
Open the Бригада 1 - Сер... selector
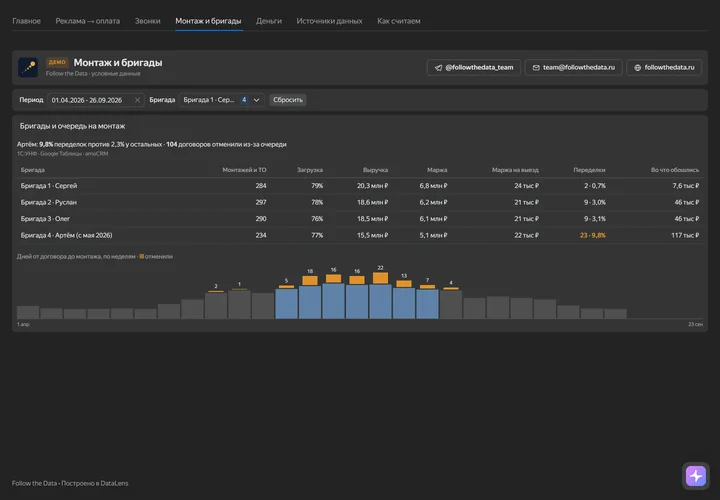(221, 100)
